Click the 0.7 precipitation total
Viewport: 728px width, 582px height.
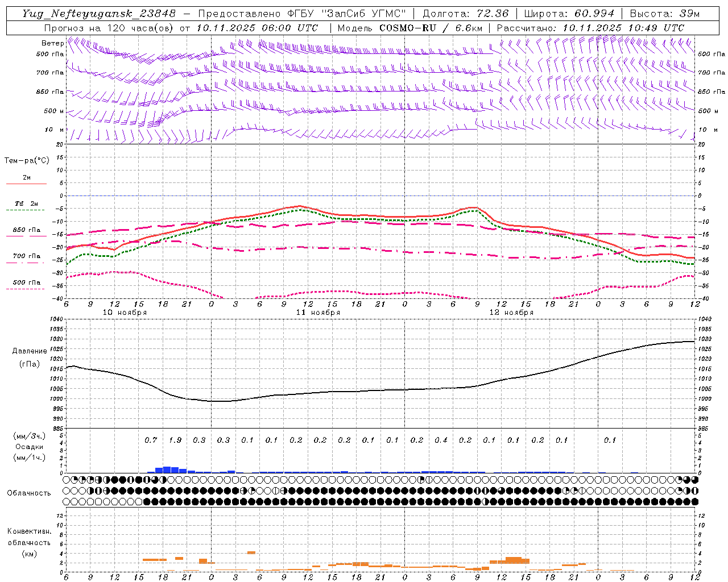click(151, 440)
